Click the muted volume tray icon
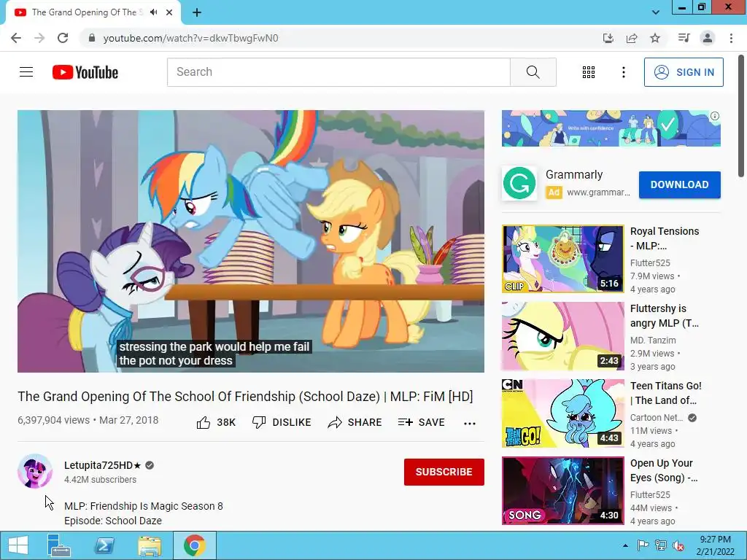 click(x=678, y=545)
